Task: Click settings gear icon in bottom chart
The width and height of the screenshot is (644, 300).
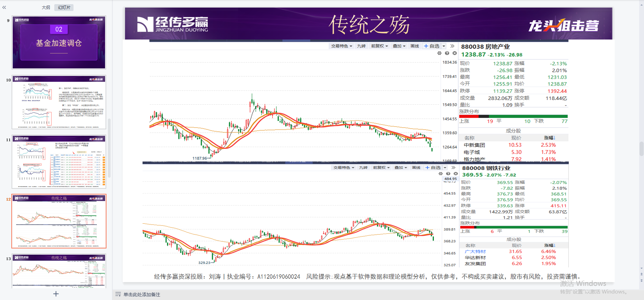Action: (x=441, y=174)
